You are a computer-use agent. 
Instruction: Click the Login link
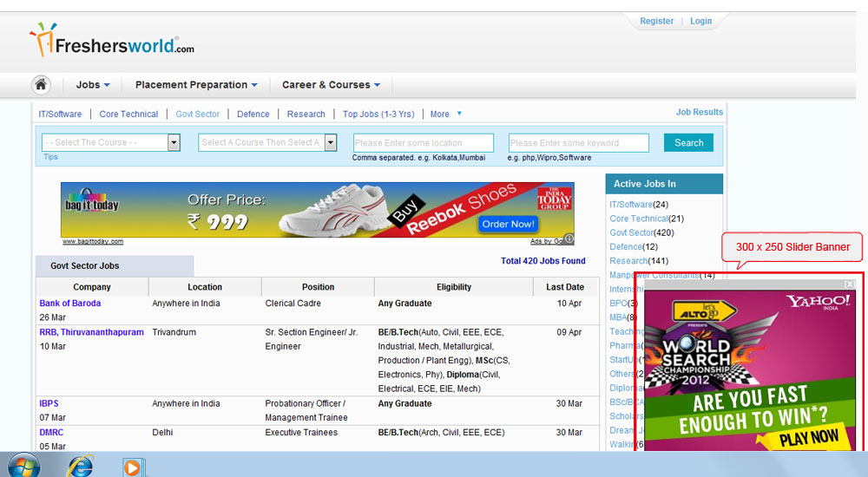pyautogui.click(x=700, y=21)
